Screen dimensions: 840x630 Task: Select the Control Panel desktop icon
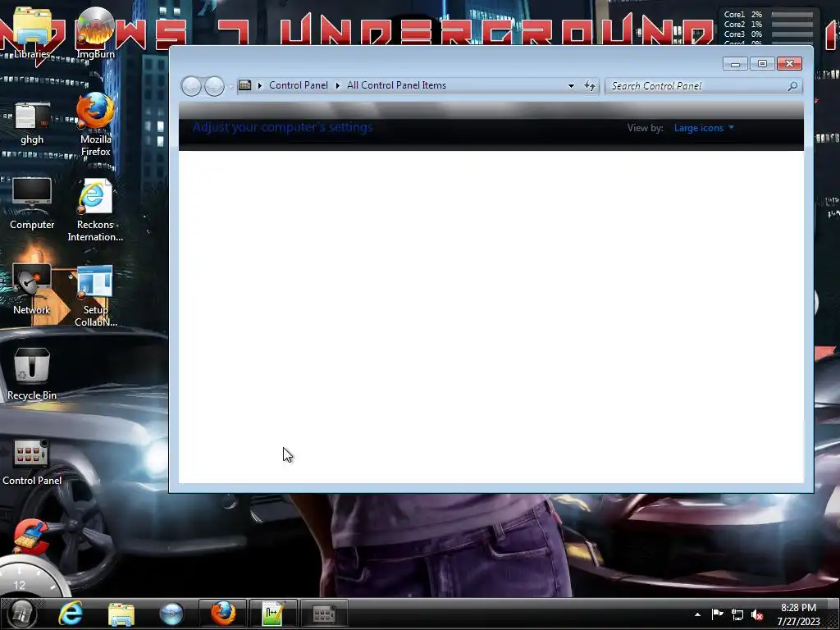tap(32, 463)
